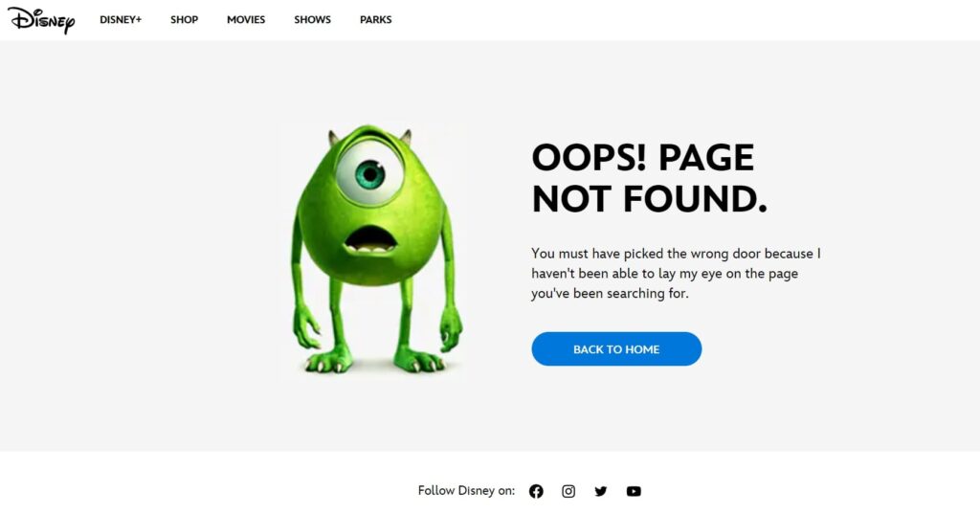Go to the Disney+ menu item

pyautogui.click(x=121, y=20)
